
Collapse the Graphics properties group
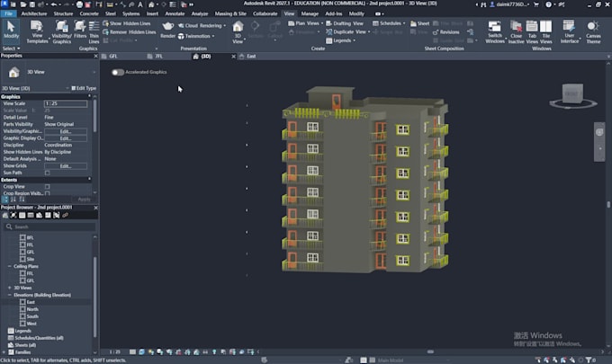click(89, 96)
